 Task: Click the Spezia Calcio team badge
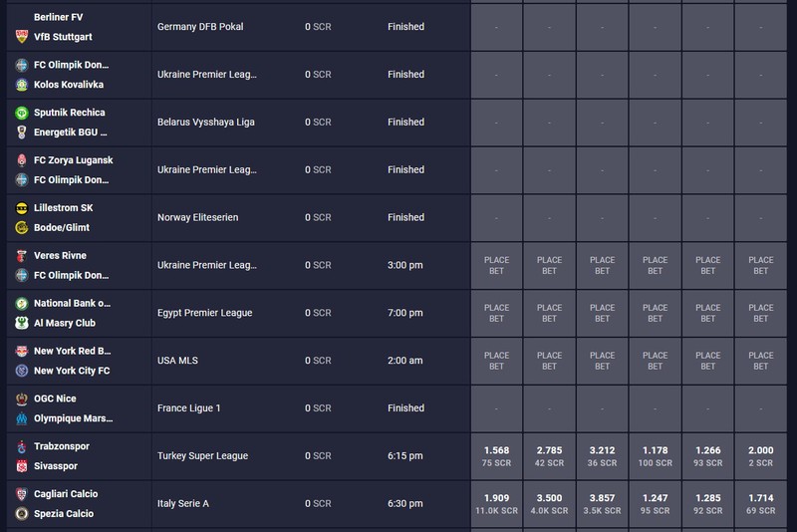[x=21, y=513]
